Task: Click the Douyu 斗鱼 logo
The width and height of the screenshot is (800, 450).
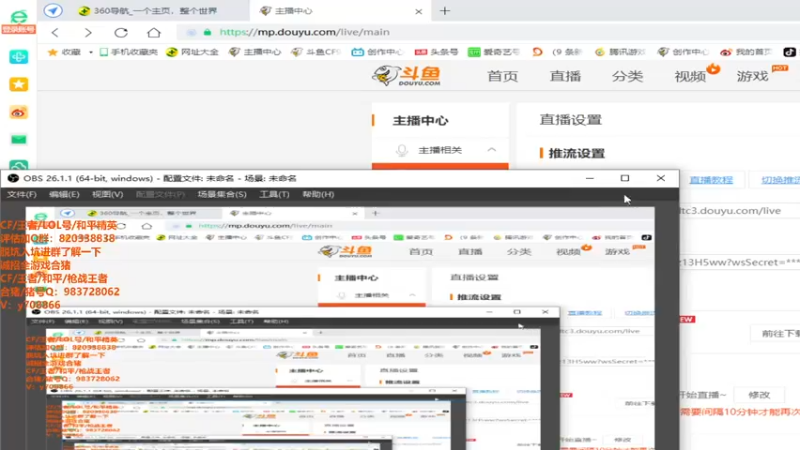Action: tap(407, 76)
